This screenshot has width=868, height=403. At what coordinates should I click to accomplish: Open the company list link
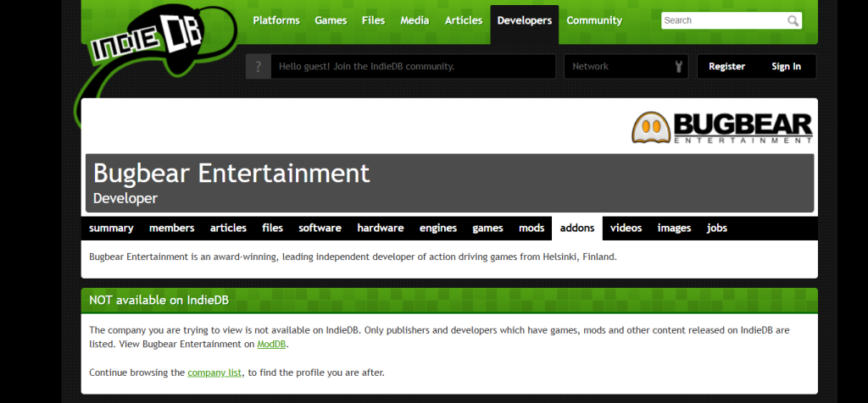point(214,373)
